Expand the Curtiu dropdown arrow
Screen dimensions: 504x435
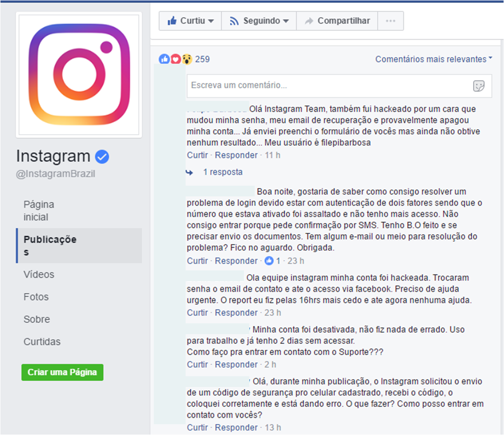point(211,21)
